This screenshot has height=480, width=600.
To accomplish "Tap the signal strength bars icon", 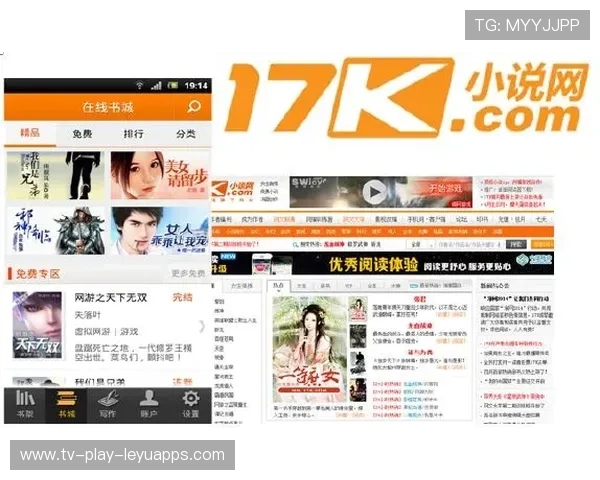I will pos(156,85).
